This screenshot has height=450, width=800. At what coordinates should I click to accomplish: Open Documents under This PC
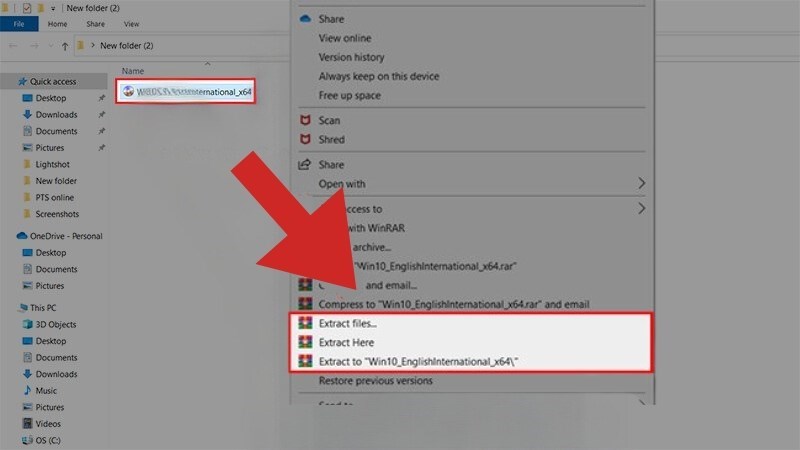point(56,357)
